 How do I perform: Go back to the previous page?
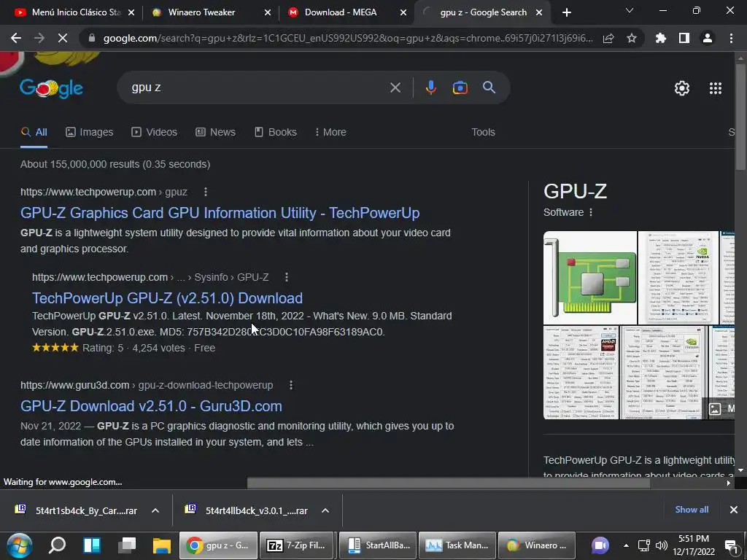16,38
